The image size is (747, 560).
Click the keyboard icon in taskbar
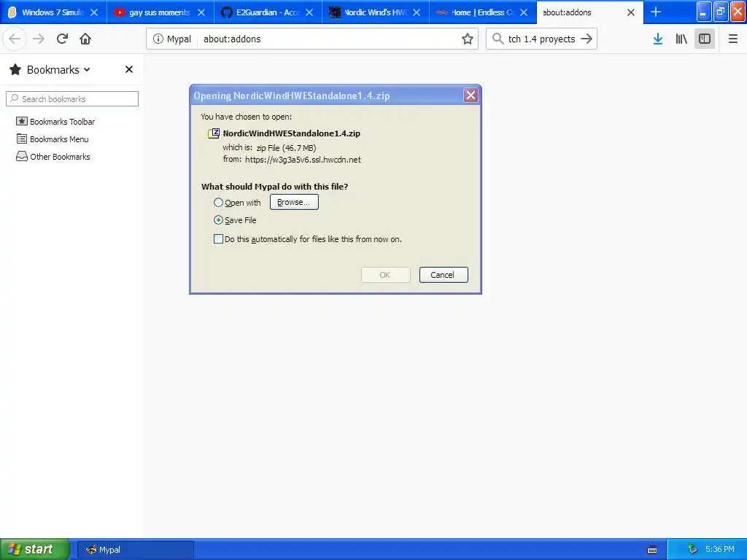point(652,550)
